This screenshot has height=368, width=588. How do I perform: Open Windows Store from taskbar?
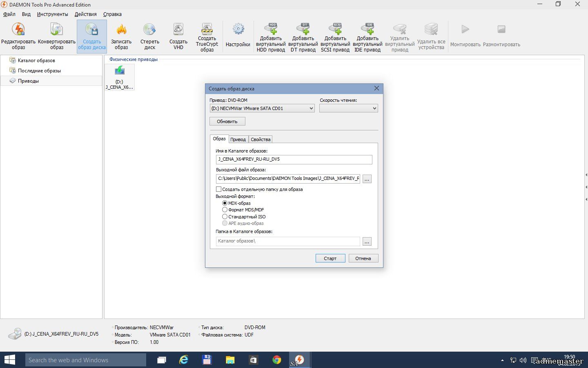tap(253, 360)
